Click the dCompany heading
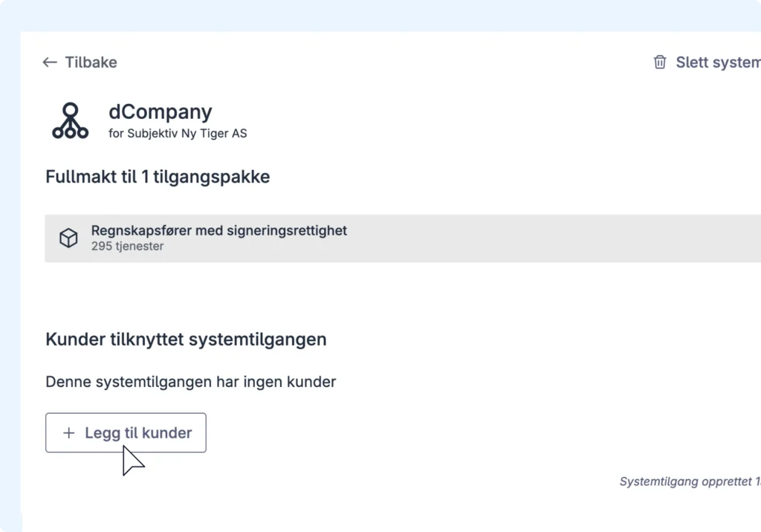The width and height of the screenshot is (761, 532). (x=161, y=111)
